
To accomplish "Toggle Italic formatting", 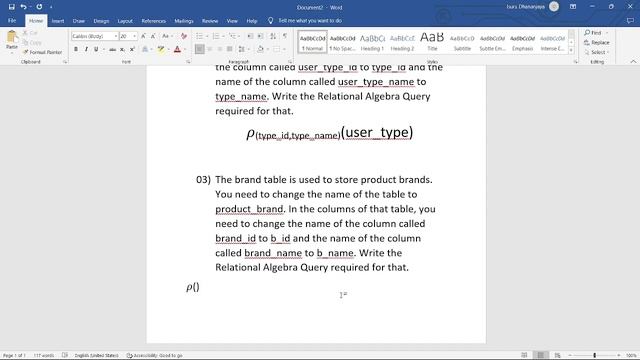I will pos(86,49).
